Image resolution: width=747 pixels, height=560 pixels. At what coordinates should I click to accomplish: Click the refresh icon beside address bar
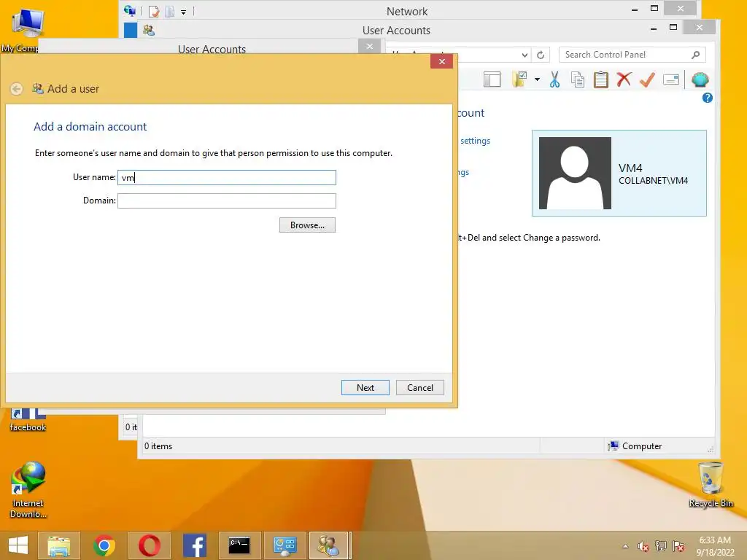(x=541, y=55)
